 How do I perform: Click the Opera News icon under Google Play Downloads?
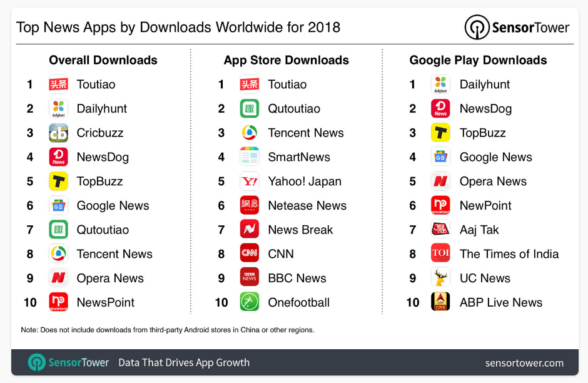(440, 181)
